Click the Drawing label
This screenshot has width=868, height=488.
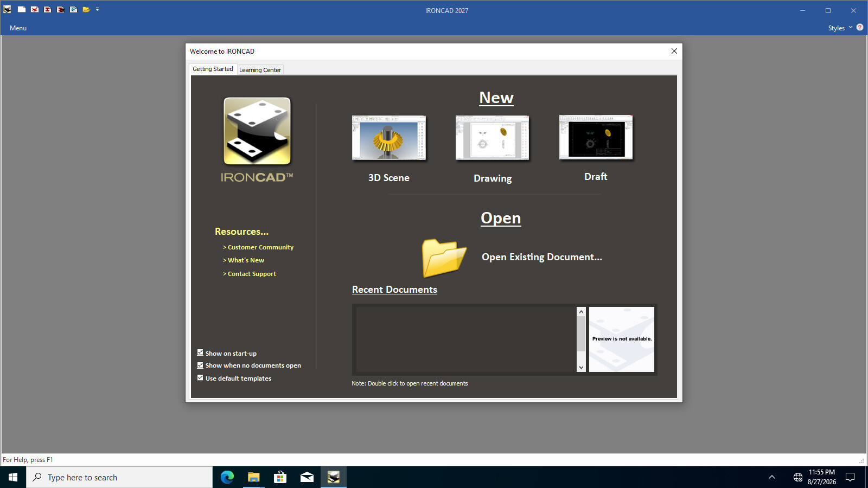click(493, 178)
